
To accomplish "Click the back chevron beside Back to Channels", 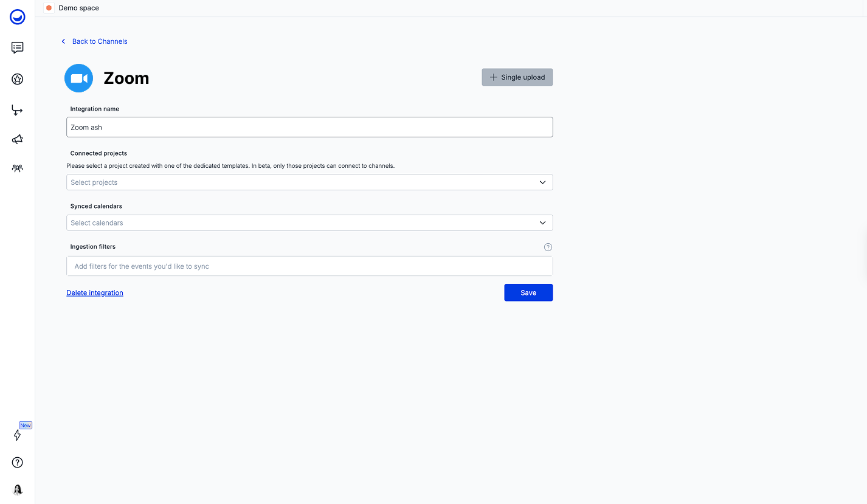I will click(63, 41).
